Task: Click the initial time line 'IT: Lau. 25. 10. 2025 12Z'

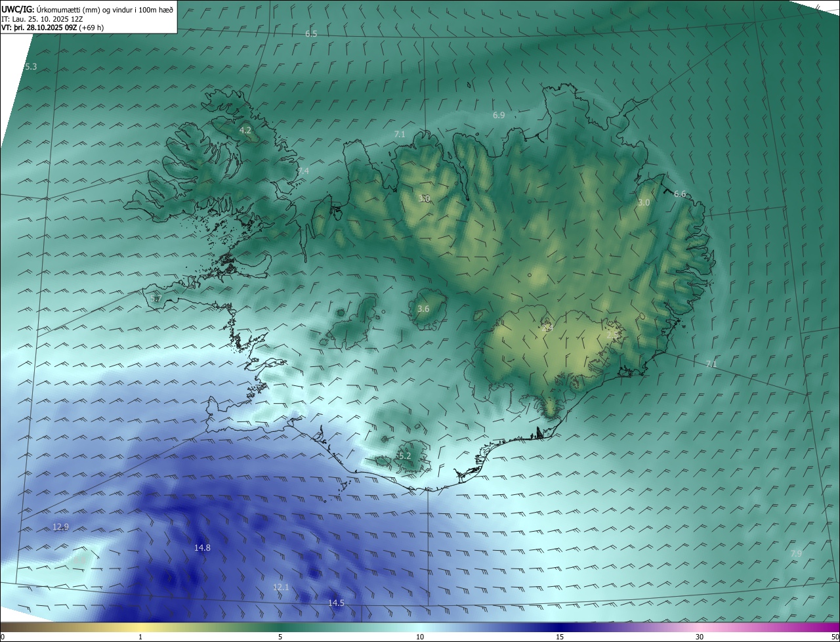Action: 42,19
